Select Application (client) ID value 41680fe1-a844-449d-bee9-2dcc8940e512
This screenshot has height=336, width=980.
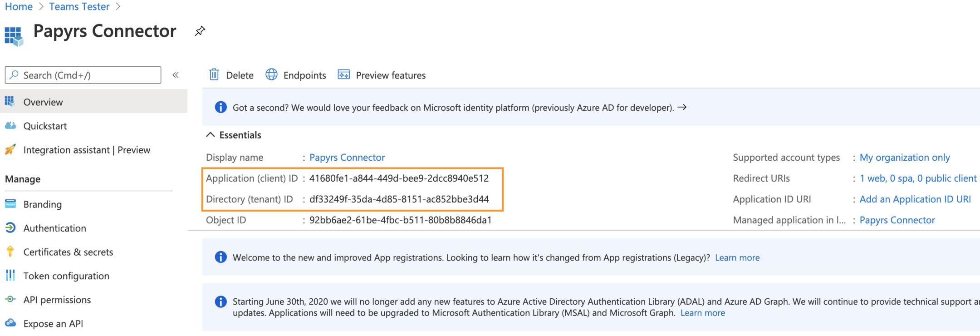pyautogui.click(x=399, y=178)
